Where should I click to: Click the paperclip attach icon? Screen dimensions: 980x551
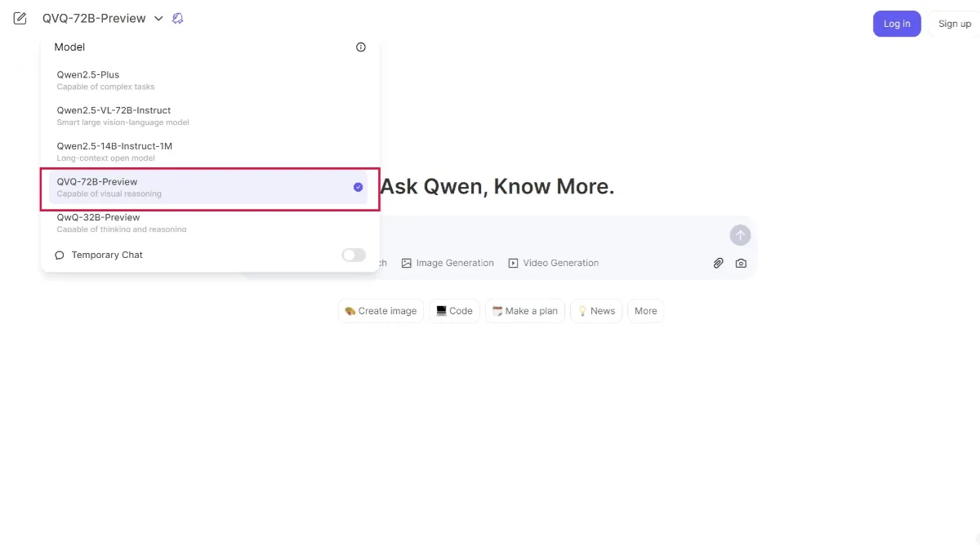pyautogui.click(x=718, y=263)
